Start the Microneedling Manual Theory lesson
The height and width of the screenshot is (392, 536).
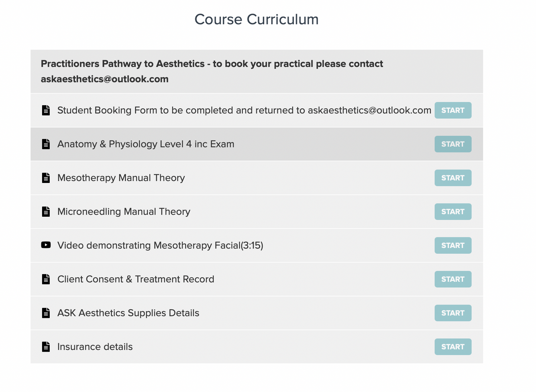pyautogui.click(x=453, y=212)
